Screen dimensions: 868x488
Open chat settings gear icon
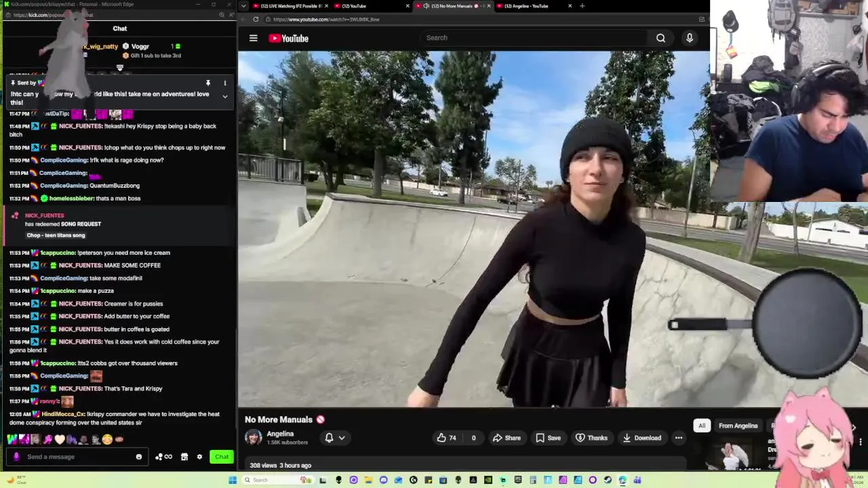[199, 457]
